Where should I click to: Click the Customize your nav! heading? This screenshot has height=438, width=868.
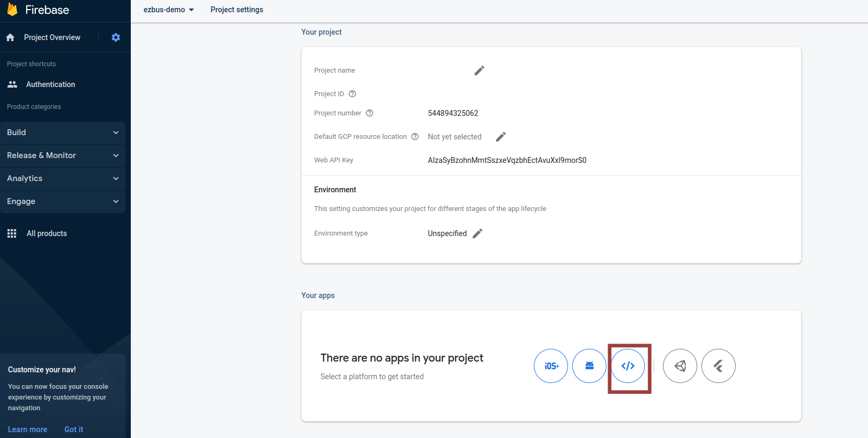click(42, 370)
